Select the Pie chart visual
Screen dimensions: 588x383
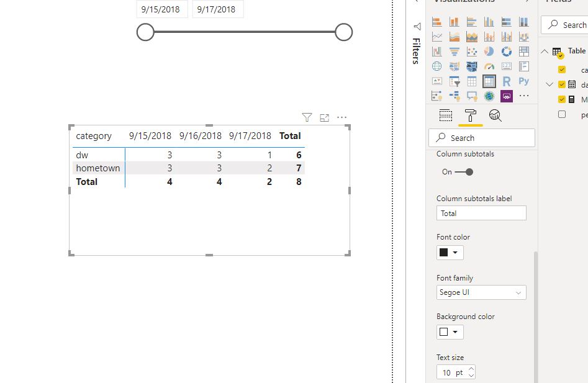[489, 52]
